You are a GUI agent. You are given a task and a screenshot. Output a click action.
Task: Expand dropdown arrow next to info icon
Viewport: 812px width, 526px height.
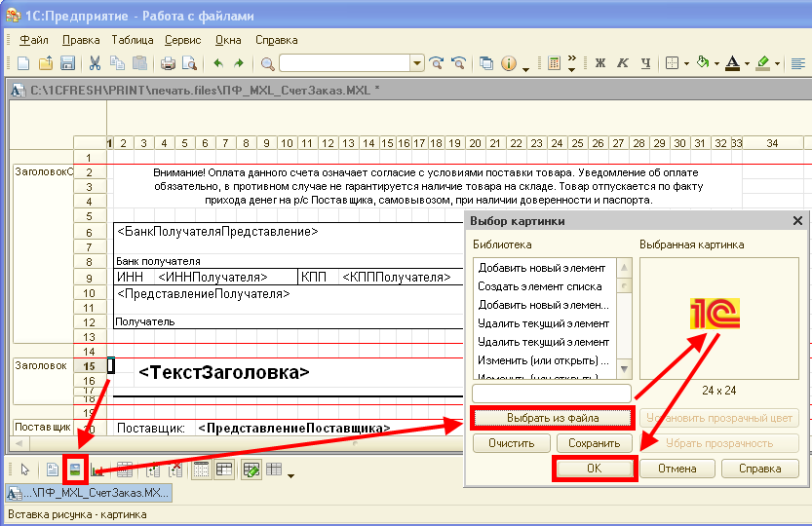(525, 69)
